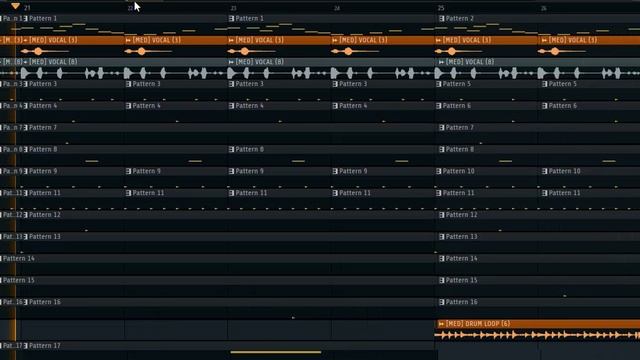Open clip menu icon of Pattern 14 at bar 25
640x360 pixels.
coord(441,258)
